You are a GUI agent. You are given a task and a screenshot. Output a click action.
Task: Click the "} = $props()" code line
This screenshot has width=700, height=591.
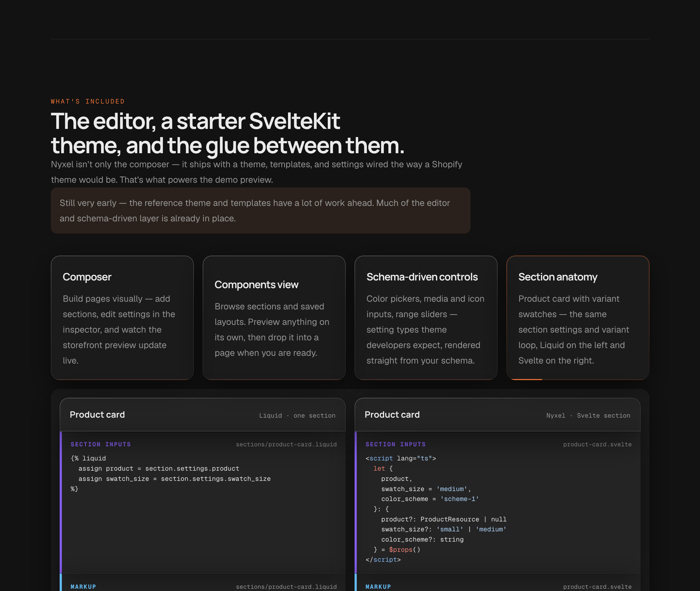397,550
